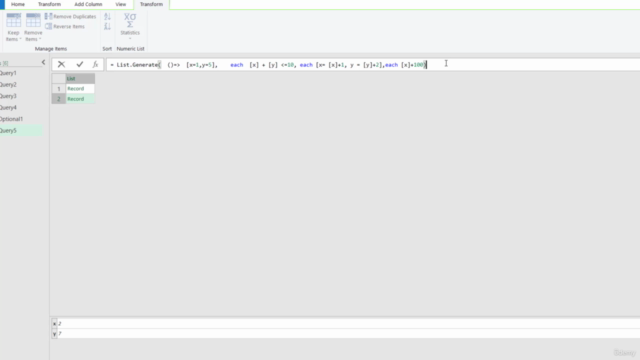Click Remove Duplicates in Manage Items
Image resolution: width=640 pixels, height=360 pixels.
(x=71, y=16)
